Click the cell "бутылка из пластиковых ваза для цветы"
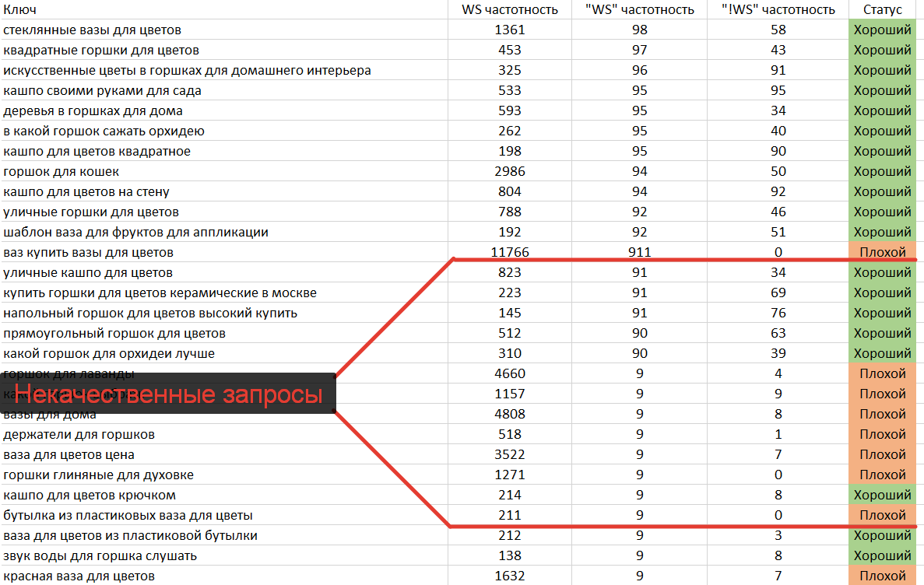Image resolution: width=924 pixels, height=585 pixels. click(x=128, y=515)
